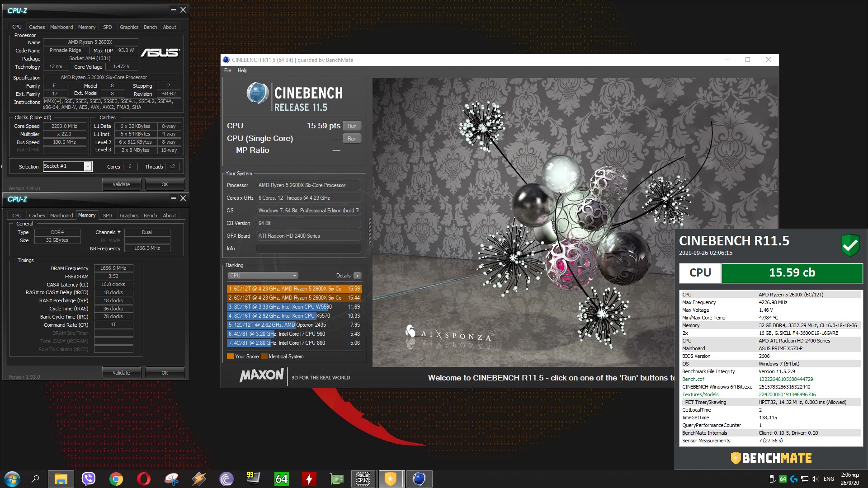Open the green graphics card taskbar icon

coord(336,479)
